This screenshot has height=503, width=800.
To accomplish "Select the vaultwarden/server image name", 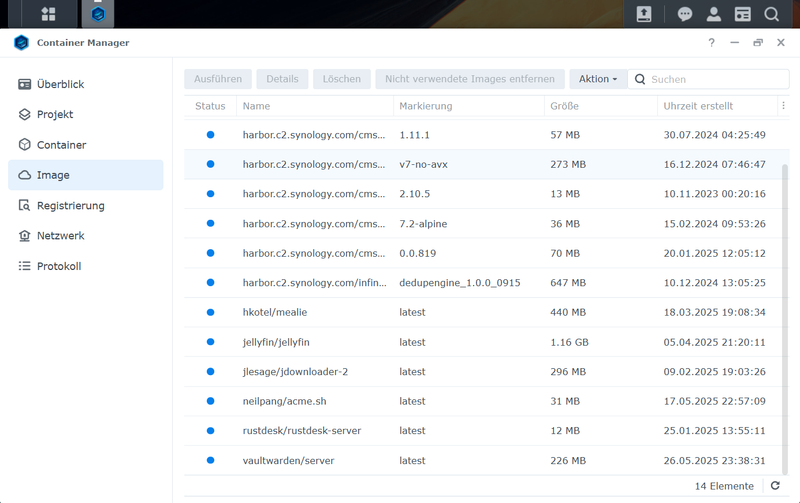I will pyautogui.click(x=288, y=460).
